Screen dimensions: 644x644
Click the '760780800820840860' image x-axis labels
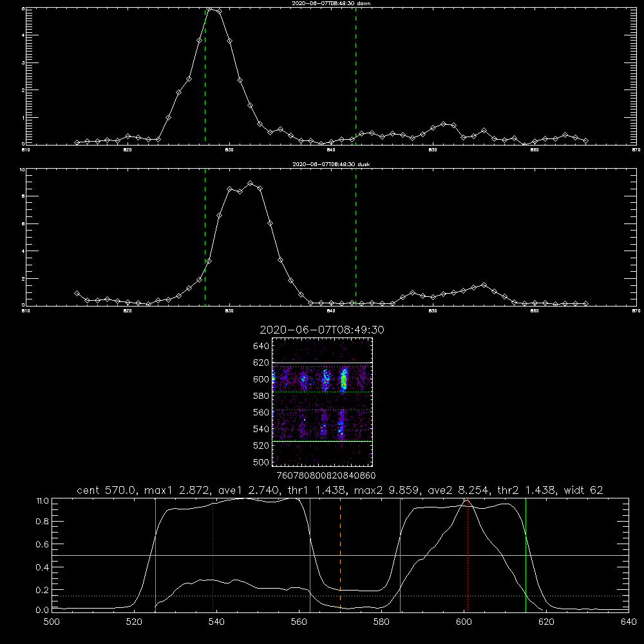click(x=327, y=476)
